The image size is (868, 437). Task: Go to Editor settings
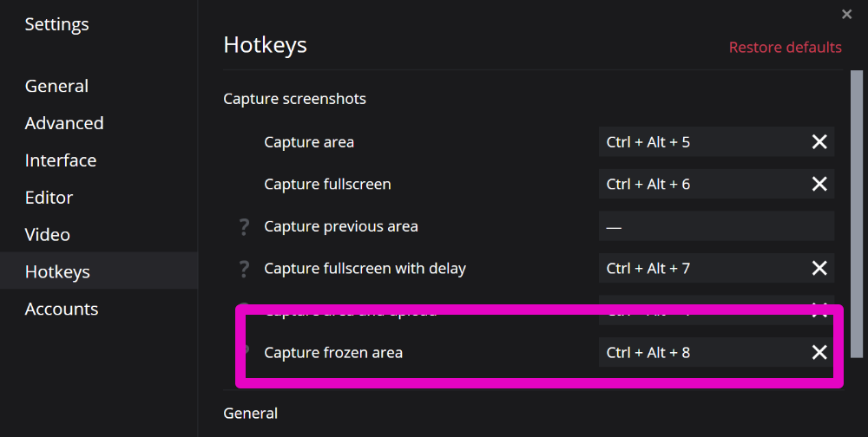click(49, 198)
